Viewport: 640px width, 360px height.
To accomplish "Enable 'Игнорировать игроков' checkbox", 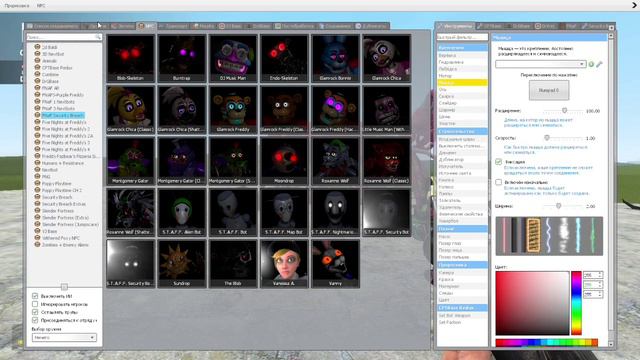I will click(35, 304).
